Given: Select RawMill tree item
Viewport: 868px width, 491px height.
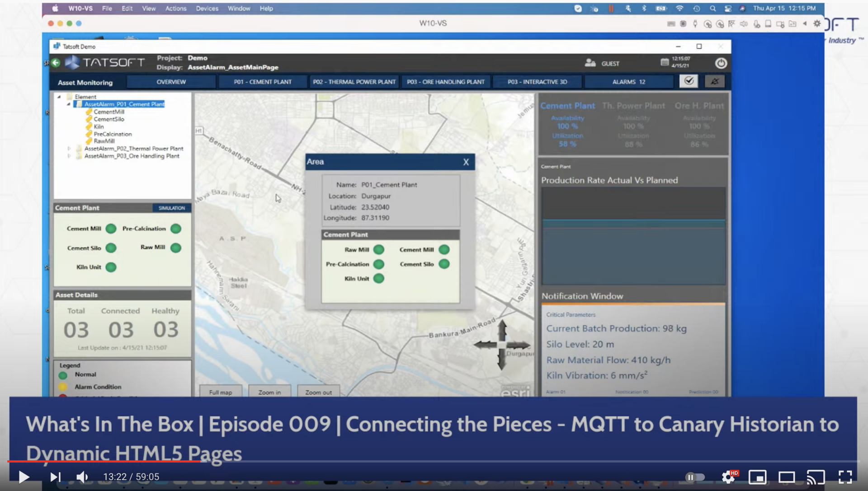Looking at the screenshot, I should click(104, 141).
